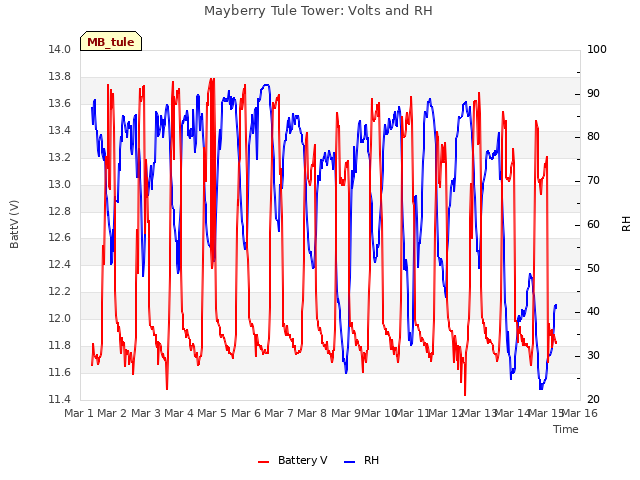
Task: Click the 90 right axis value
Action: [593, 93]
